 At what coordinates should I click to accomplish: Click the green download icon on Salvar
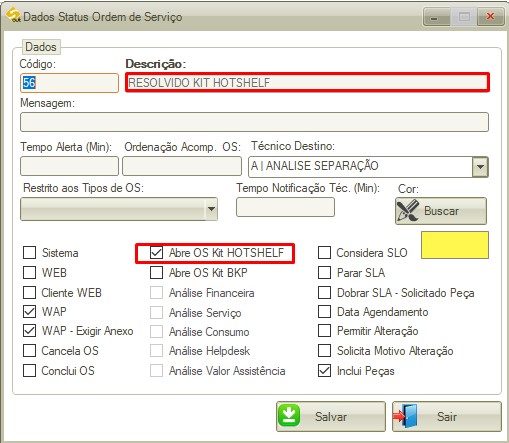tap(289, 415)
